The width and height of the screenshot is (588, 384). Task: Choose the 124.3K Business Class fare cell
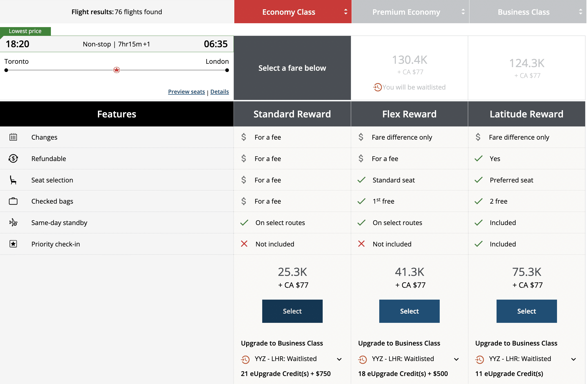(x=527, y=68)
